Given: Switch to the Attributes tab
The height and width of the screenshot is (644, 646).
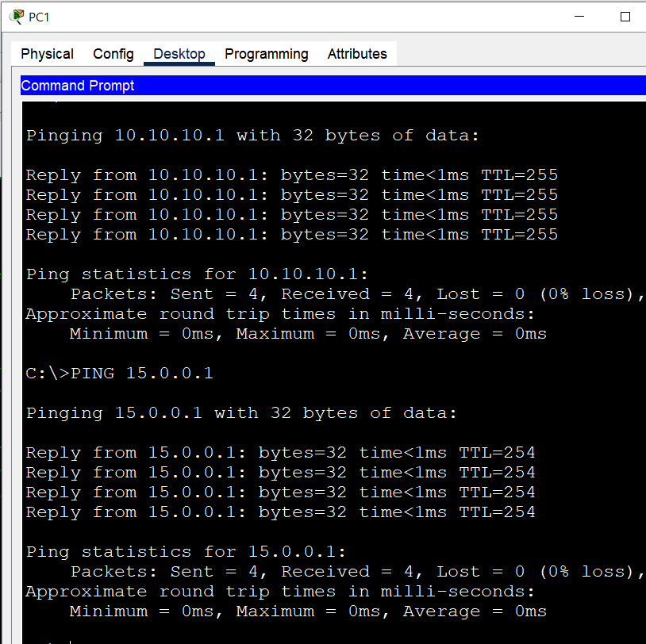Looking at the screenshot, I should 357,54.
